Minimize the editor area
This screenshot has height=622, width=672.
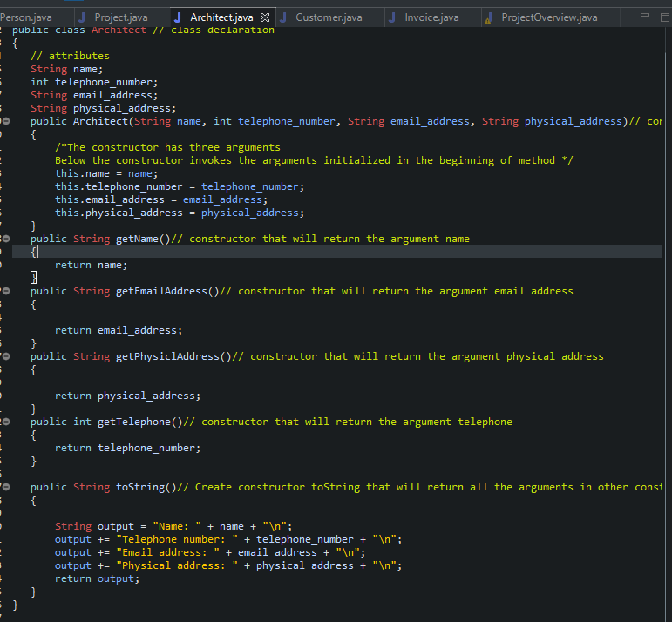645,16
